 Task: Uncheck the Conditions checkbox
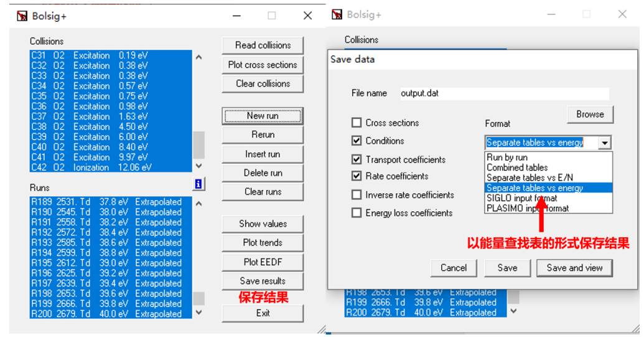[357, 141]
